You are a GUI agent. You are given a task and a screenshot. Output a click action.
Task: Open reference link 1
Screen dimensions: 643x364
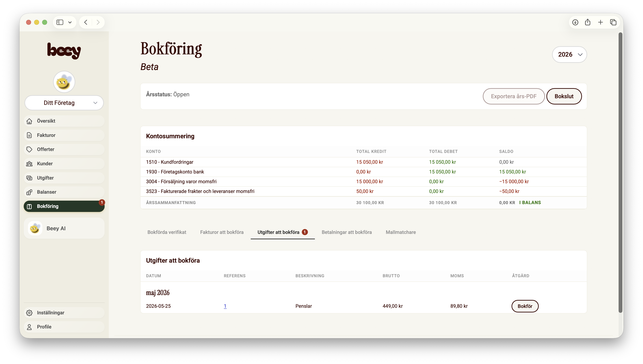pos(225,306)
